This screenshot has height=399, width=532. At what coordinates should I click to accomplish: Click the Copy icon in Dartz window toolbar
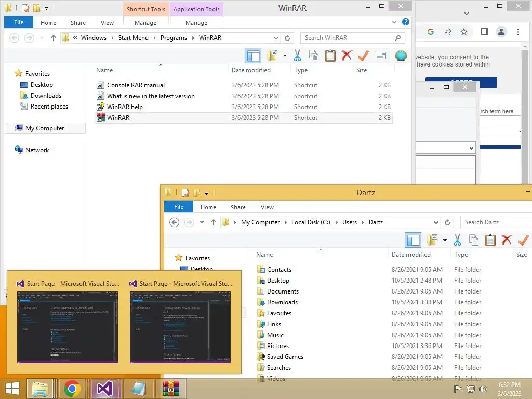tap(474, 240)
